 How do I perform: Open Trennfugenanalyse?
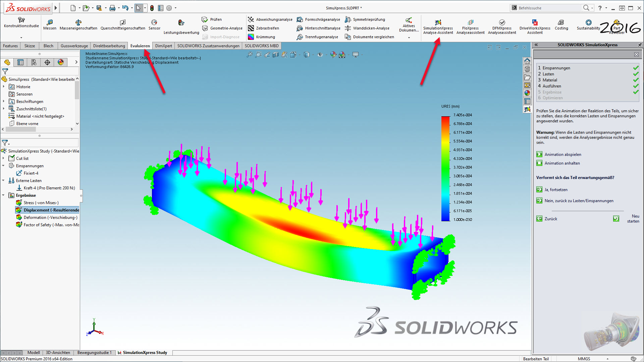[x=317, y=37]
